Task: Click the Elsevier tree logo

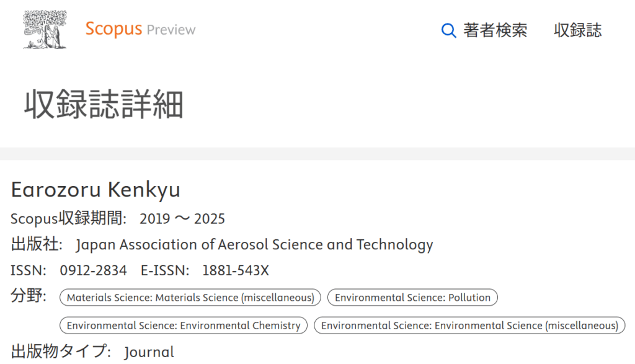Action: 45,30
